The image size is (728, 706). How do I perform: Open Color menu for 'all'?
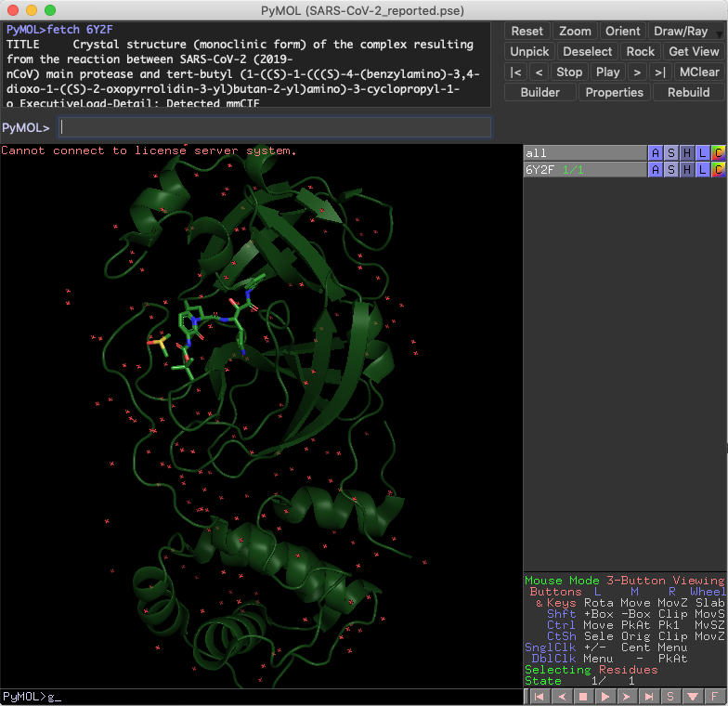(x=719, y=152)
